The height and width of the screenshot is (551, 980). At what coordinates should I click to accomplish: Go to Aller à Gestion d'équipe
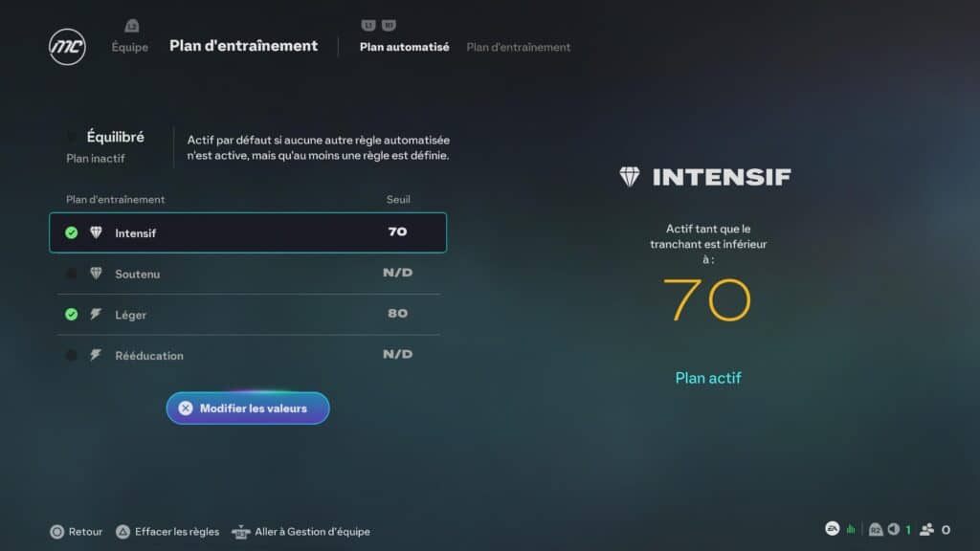311,532
